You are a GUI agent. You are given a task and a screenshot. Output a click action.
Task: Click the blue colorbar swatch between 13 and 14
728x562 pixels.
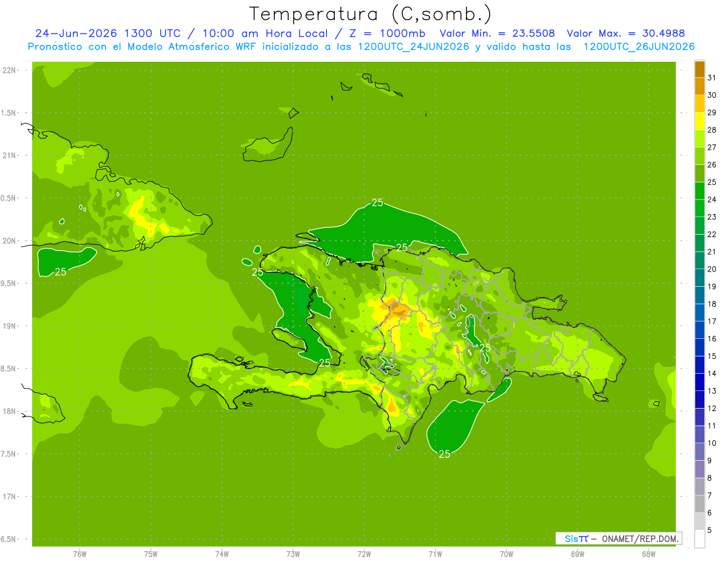[x=699, y=383]
